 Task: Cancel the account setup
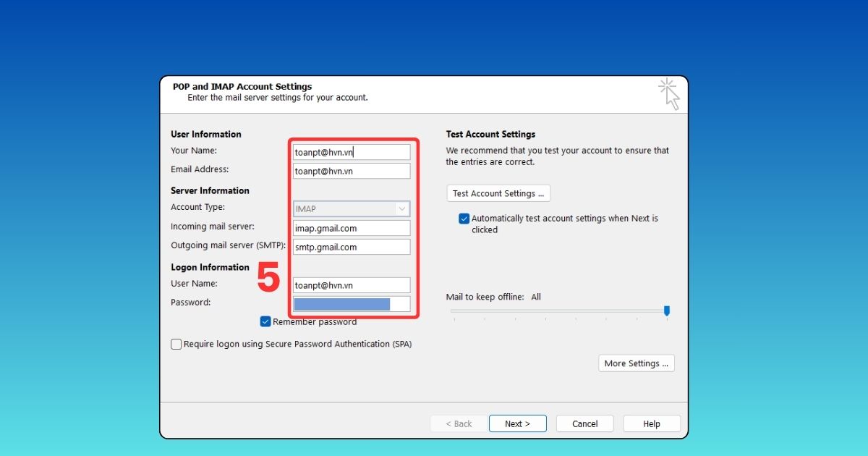584,423
